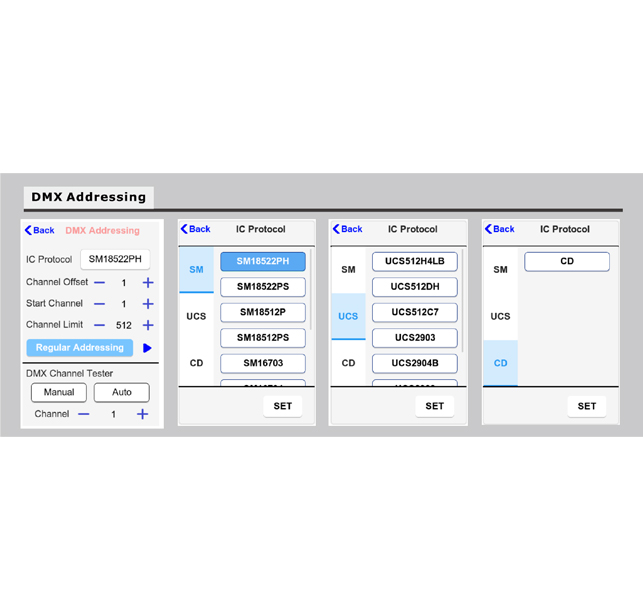Click play arrow beside Regular Addressing

147,348
